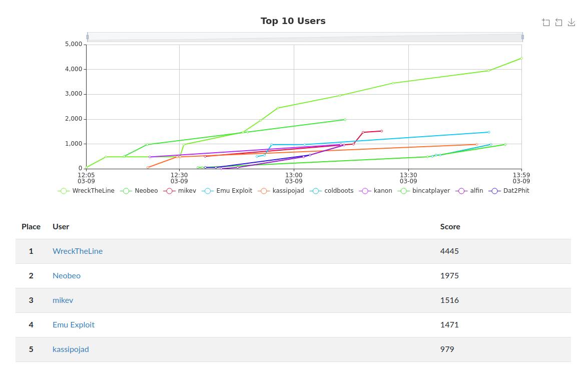Click the Score column header
Viewport: 588px width, 369px height.
pos(450,226)
